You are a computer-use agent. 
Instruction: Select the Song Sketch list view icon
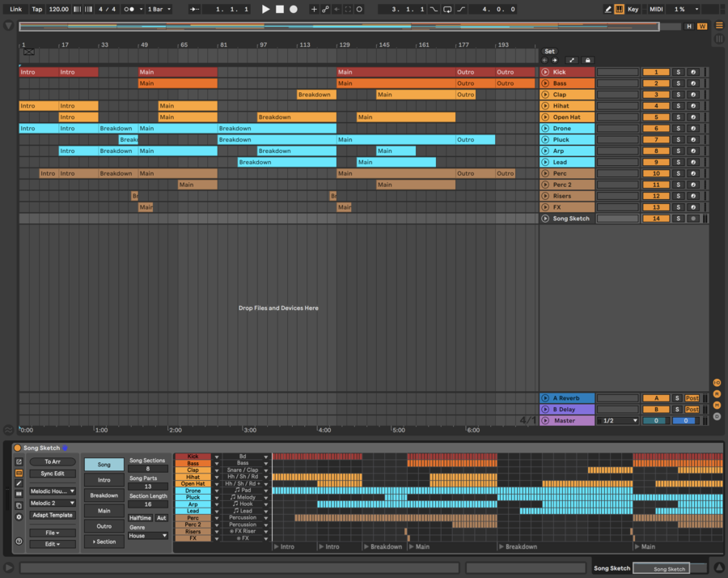(x=19, y=473)
